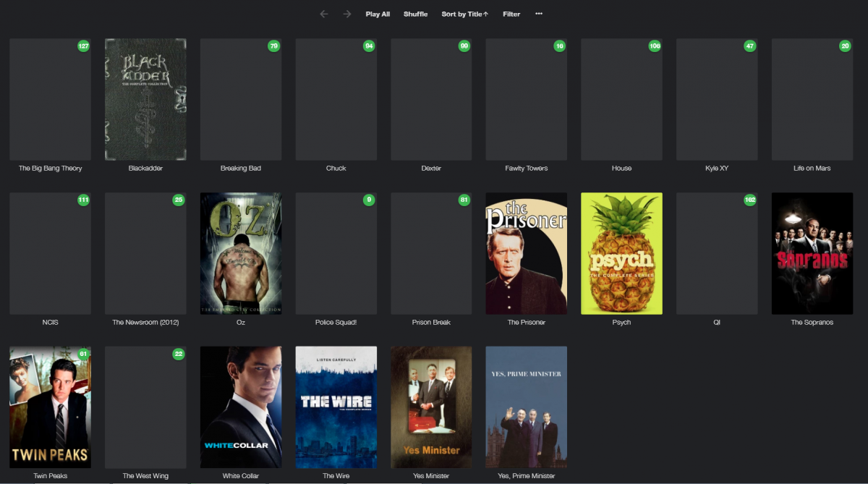Click the 94 unwatched badge on Chuck

[x=369, y=46]
